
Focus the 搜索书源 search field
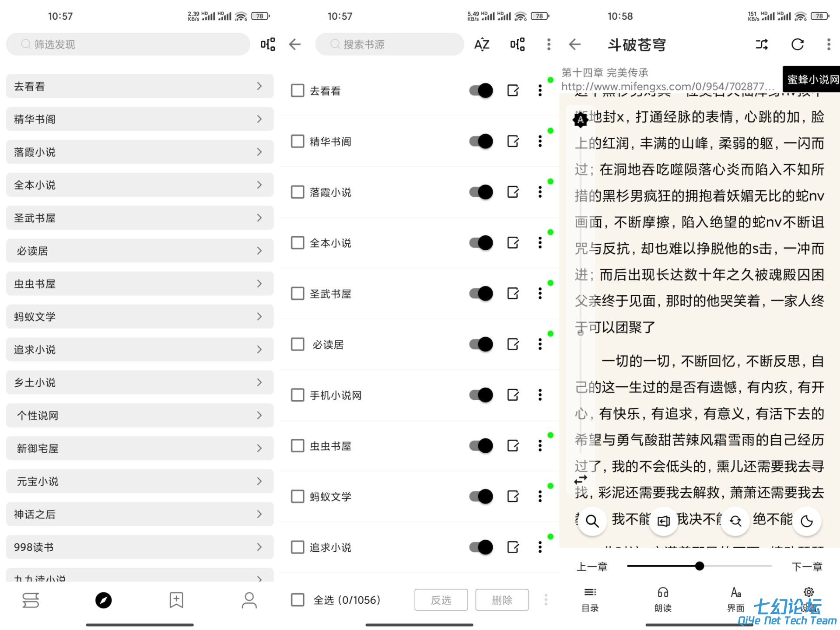click(389, 44)
